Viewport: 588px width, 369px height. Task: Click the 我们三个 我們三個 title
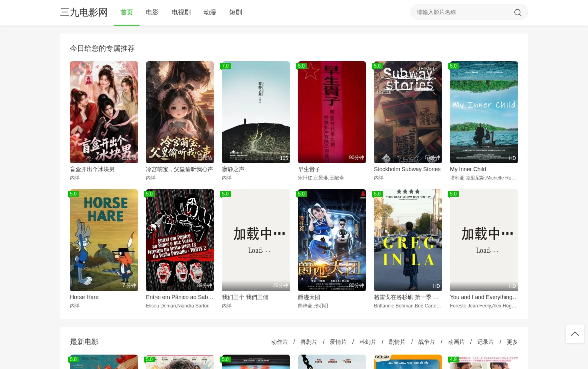tap(245, 297)
